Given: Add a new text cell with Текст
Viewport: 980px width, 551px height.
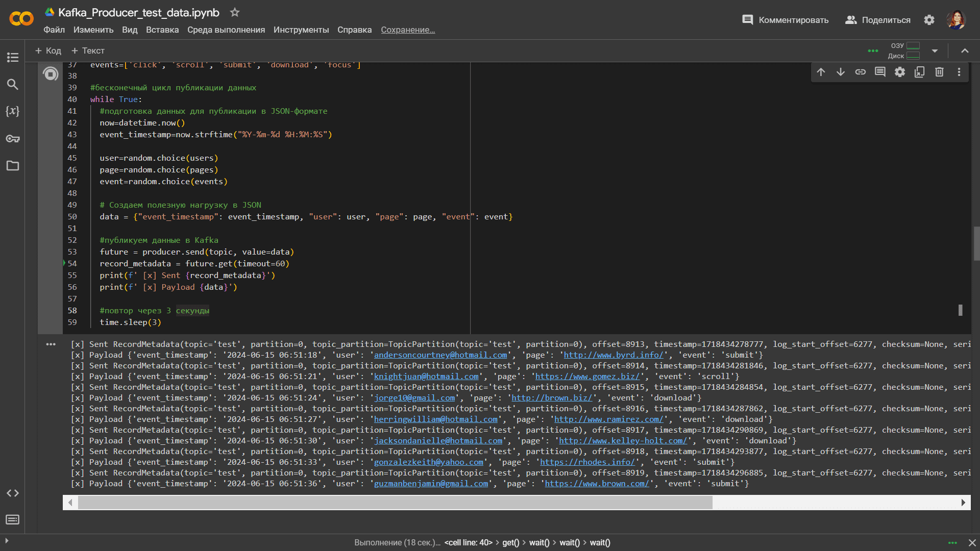Looking at the screenshot, I should tap(88, 51).
